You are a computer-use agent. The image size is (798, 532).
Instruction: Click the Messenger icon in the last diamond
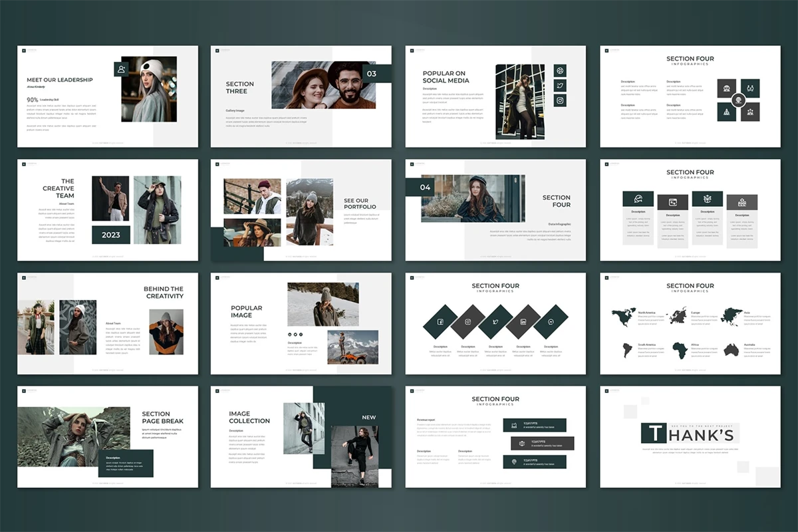pyautogui.click(x=551, y=322)
